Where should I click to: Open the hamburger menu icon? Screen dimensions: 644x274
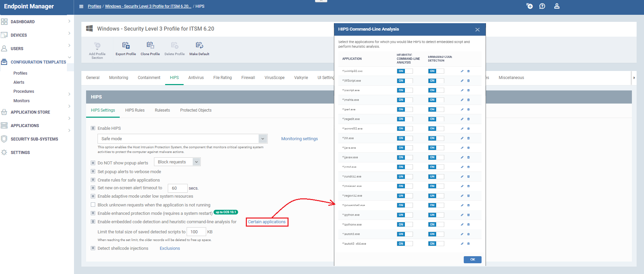[x=81, y=6]
